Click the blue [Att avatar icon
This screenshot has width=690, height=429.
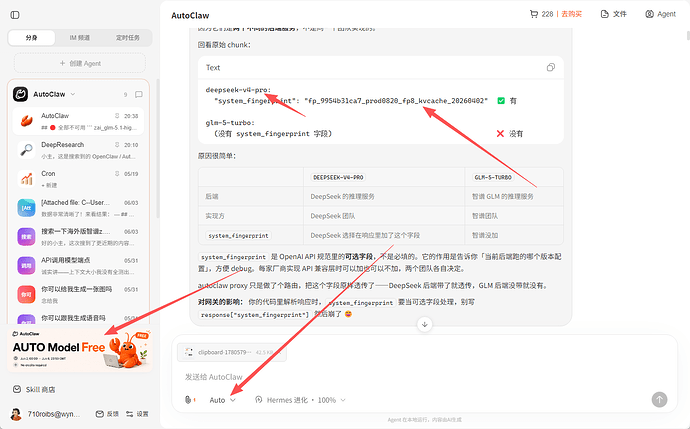[26, 208]
